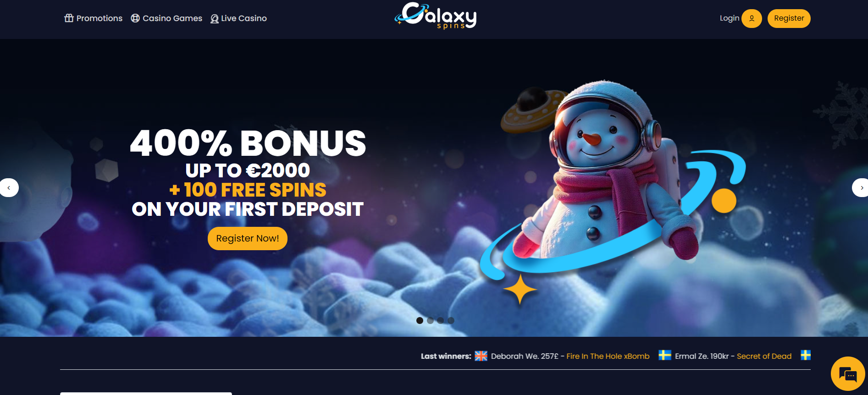The image size is (868, 395).
Task: Click the Swedish flag beside Ermal Ze.
Action: (x=665, y=355)
